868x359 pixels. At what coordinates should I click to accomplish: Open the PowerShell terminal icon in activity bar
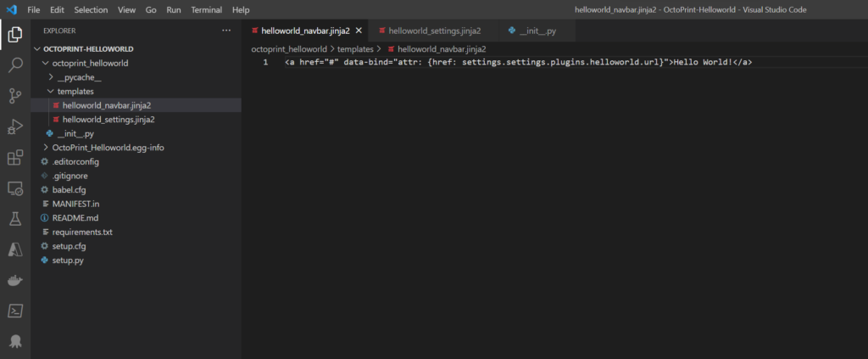coord(15,311)
